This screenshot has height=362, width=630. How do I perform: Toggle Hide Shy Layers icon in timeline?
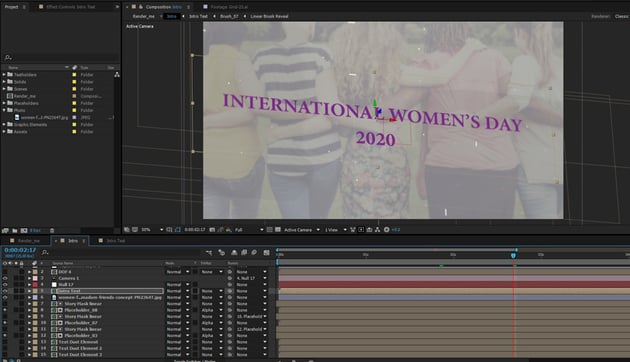[234, 252]
